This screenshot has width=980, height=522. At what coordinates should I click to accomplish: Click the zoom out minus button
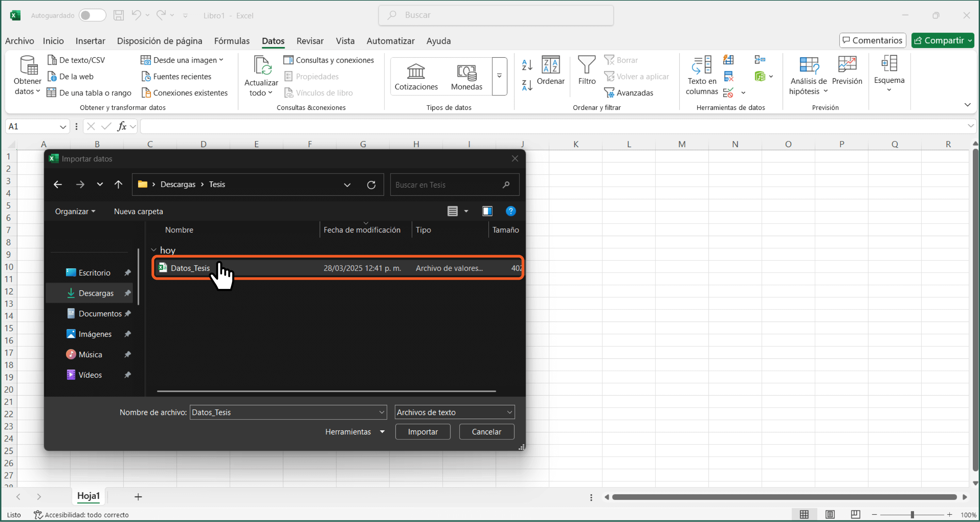coord(874,515)
